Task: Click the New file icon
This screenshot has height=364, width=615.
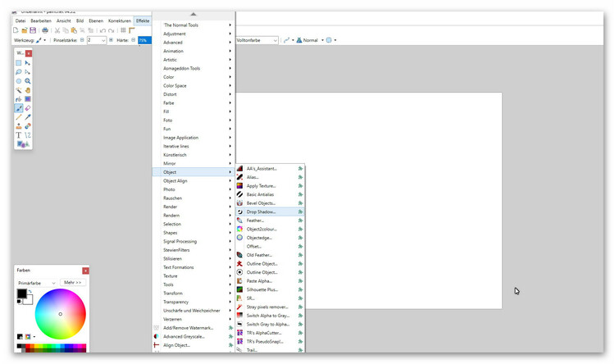Action: pos(16,30)
